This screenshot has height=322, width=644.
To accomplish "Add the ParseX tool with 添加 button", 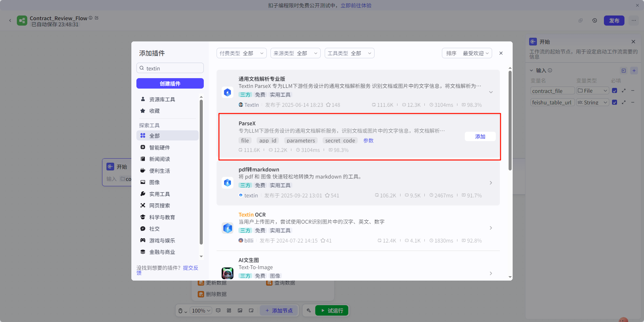I will 480,136.
